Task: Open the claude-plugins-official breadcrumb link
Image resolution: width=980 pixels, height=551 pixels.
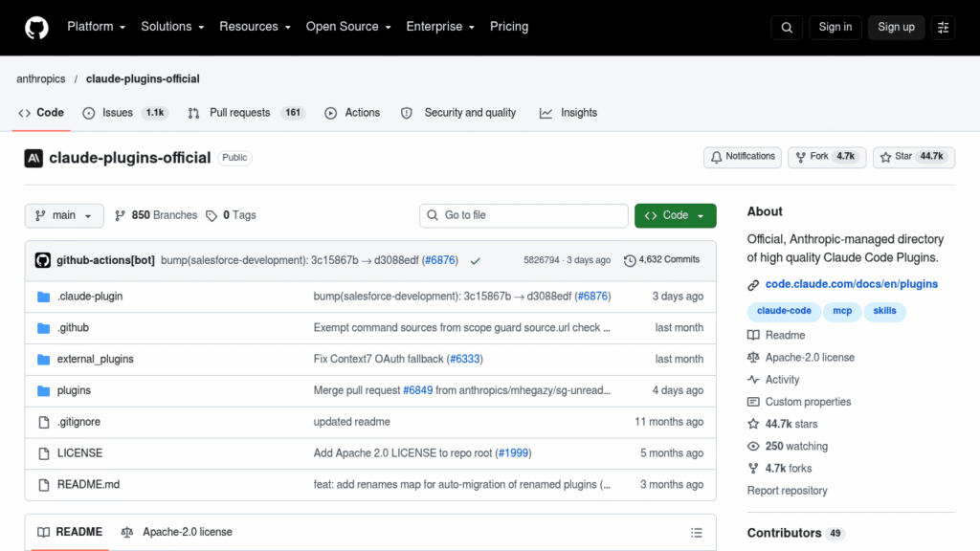Action: [x=143, y=79]
